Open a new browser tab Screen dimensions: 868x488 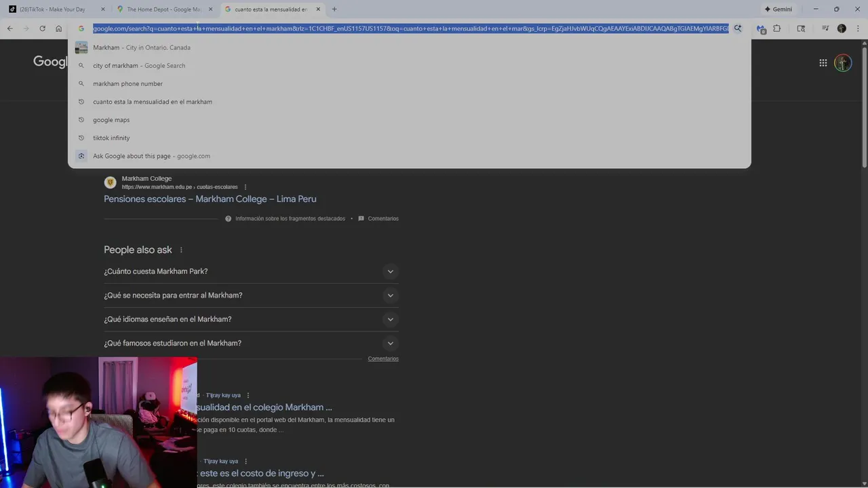pyautogui.click(x=334, y=9)
